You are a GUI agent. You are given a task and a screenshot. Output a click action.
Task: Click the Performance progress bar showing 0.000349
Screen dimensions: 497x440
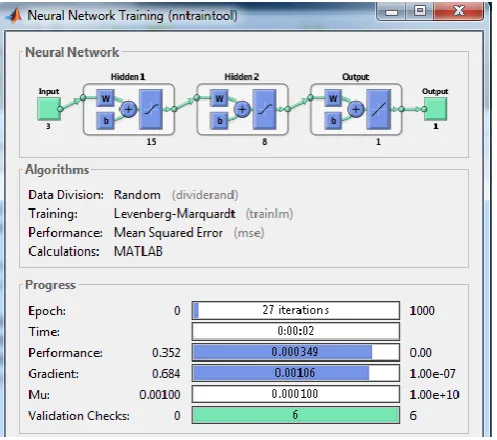[x=296, y=352]
